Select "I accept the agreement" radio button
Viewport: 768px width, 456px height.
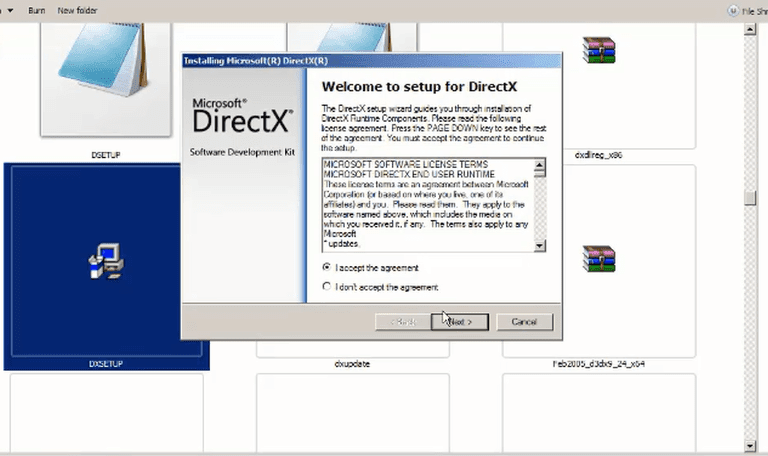pos(327,267)
